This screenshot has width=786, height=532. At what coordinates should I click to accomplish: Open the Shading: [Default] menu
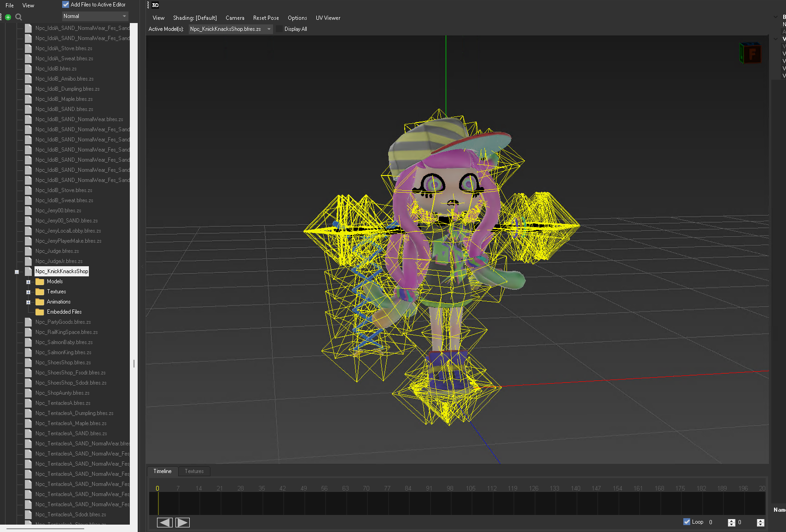195,18
